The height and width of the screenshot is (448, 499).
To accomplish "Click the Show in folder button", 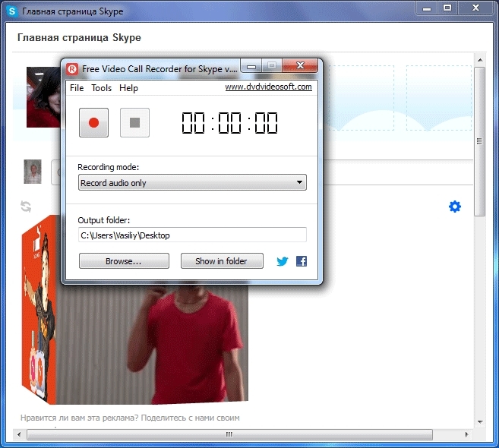I will click(x=221, y=261).
